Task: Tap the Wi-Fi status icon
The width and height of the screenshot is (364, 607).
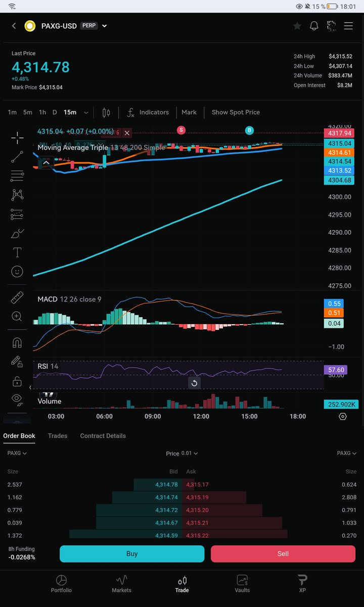Action: point(12,6)
